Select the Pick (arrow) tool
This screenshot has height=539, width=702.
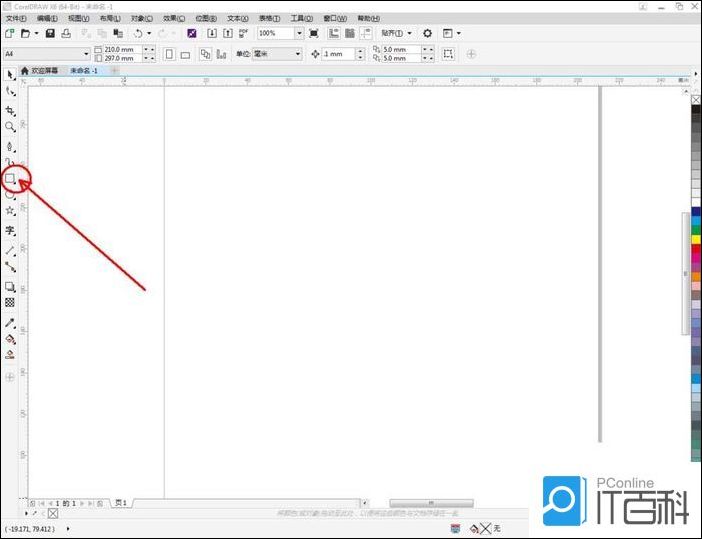(10, 74)
